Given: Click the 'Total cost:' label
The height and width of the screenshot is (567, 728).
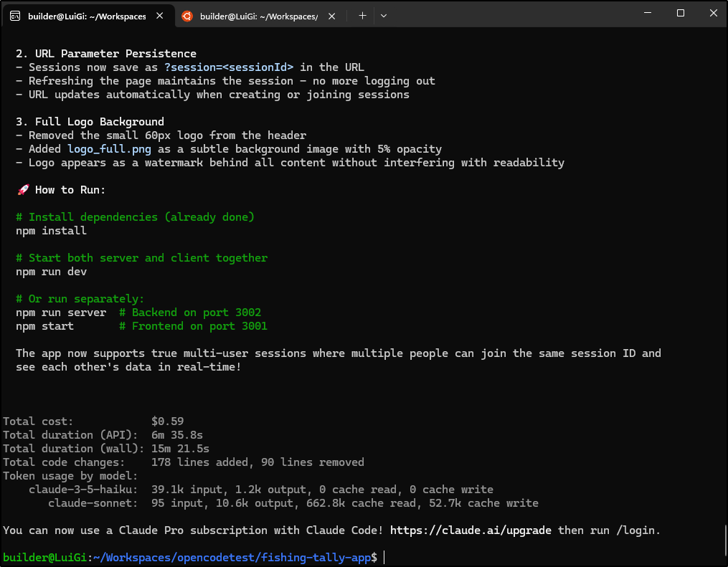Looking at the screenshot, I should click(38, 421).
